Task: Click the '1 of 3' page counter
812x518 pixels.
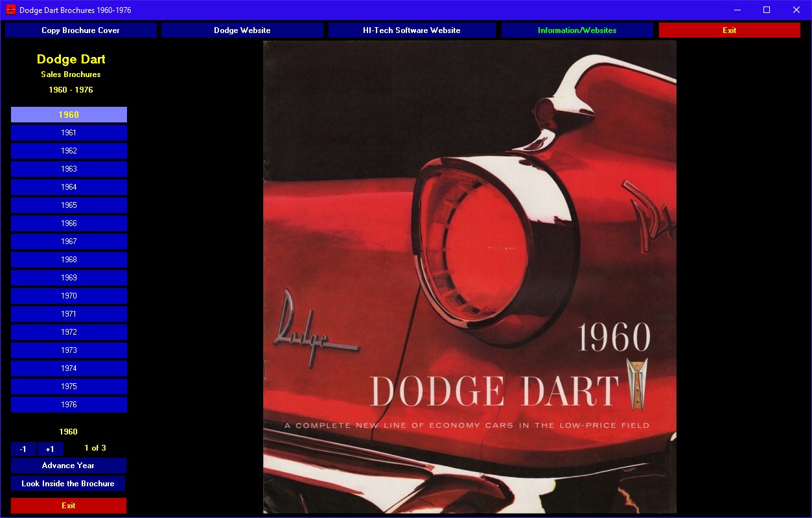Action: point(95,448)
